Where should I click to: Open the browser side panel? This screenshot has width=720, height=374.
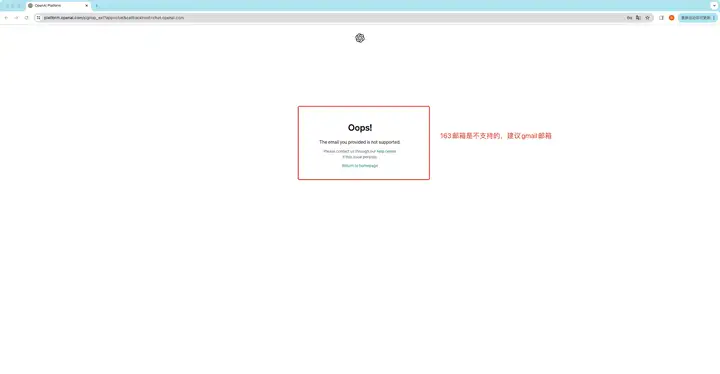tap(661, 18)
